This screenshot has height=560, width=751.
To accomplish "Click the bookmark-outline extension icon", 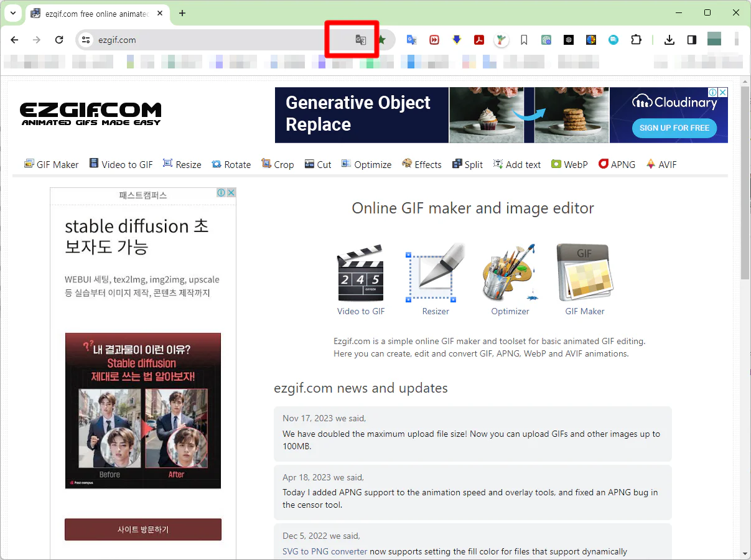I will click(x=524, y=40).
